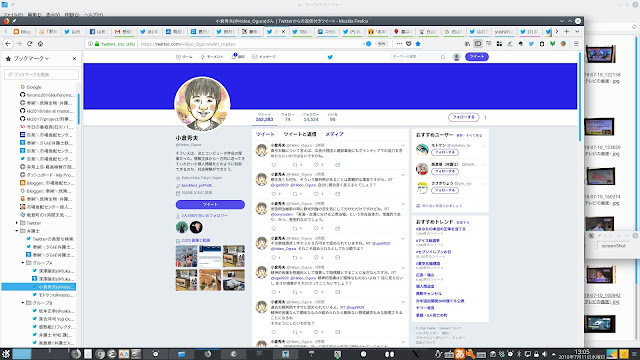This screenshot has width=640, height=360.
Task: Click the Twitter keyword search box
Action: [418, 57]
